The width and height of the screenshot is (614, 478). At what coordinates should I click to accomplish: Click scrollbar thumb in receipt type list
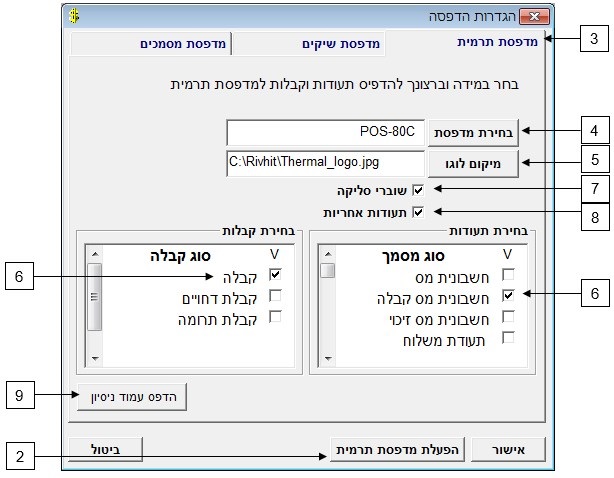pos(94,297)
